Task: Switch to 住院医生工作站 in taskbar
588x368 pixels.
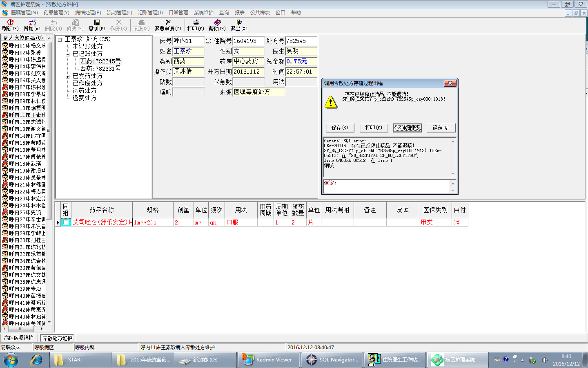Action: 395,360
